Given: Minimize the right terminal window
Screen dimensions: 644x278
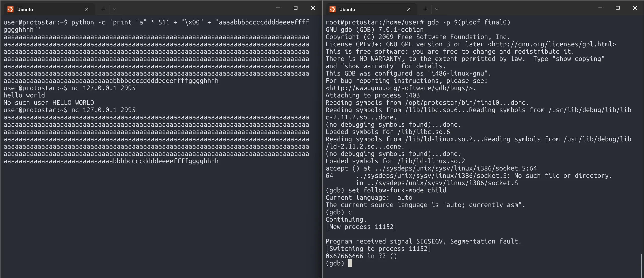Looking at the screenshot, I should tap(600, 8).
